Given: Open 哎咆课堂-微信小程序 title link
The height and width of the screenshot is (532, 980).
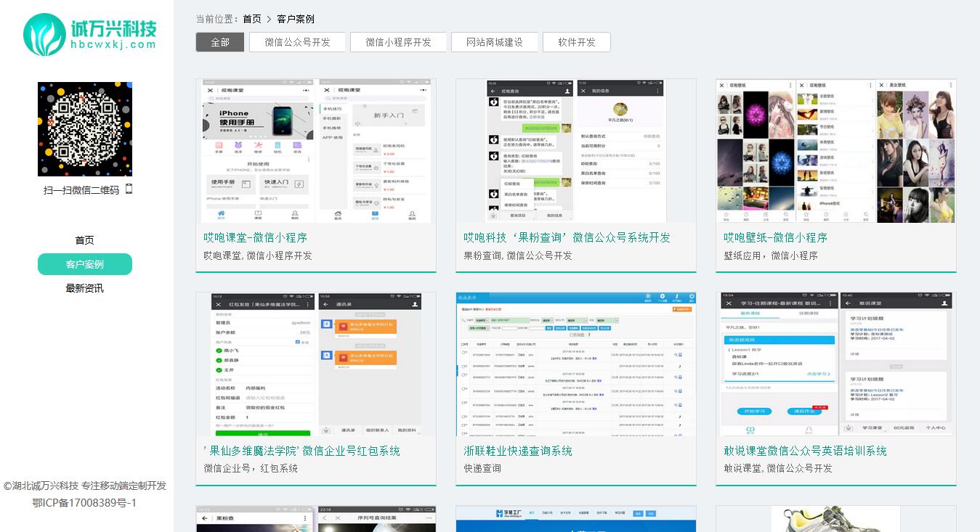Looking at the screenshot, I should click(256, 237).
